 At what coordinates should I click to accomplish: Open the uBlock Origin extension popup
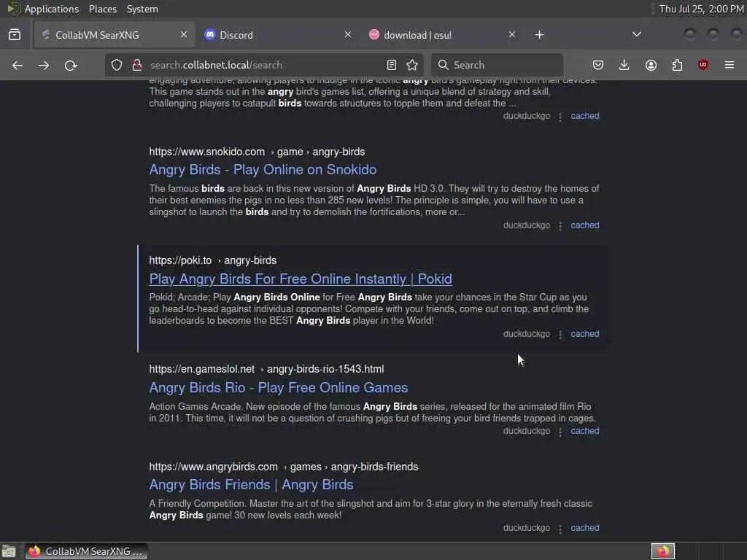[x=703, y=65]
